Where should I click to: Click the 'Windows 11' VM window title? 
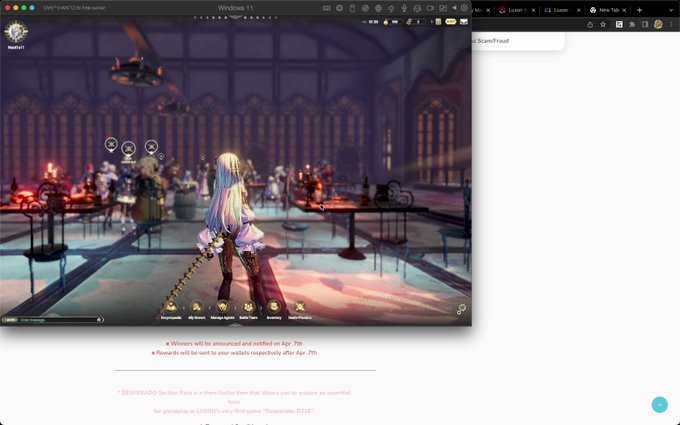pyautogui.click(x=235, y=8)
